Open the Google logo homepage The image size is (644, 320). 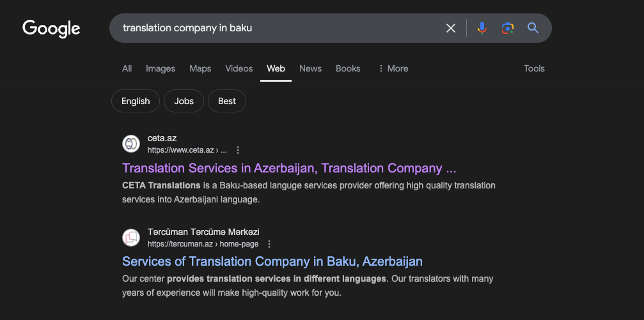click(51, 29)
